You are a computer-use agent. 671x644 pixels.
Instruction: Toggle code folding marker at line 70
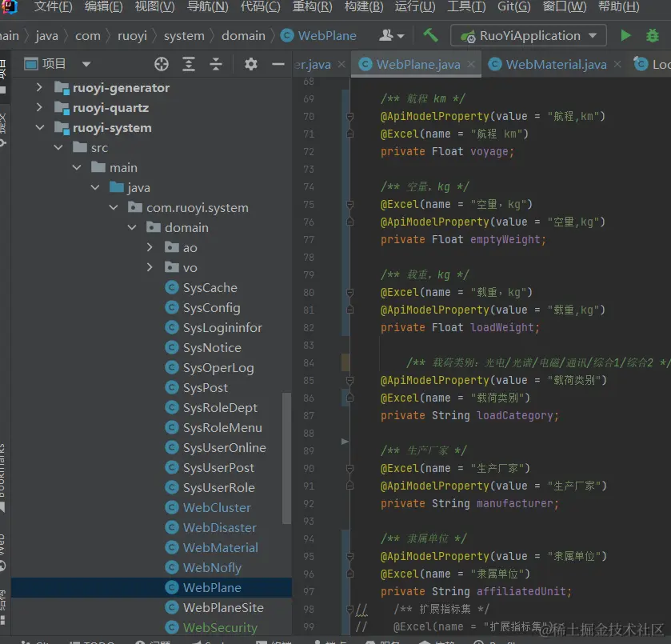point(349,116)
